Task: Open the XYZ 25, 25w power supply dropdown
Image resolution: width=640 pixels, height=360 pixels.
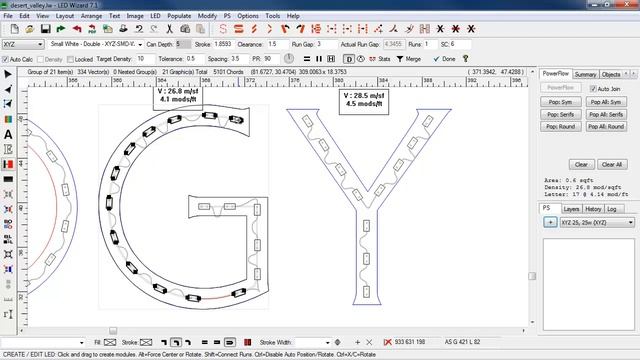Action: 597,222
